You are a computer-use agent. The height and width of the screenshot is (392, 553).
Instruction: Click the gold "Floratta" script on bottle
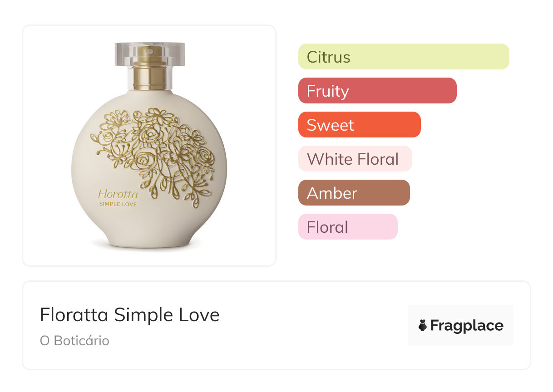click(118, 194)
